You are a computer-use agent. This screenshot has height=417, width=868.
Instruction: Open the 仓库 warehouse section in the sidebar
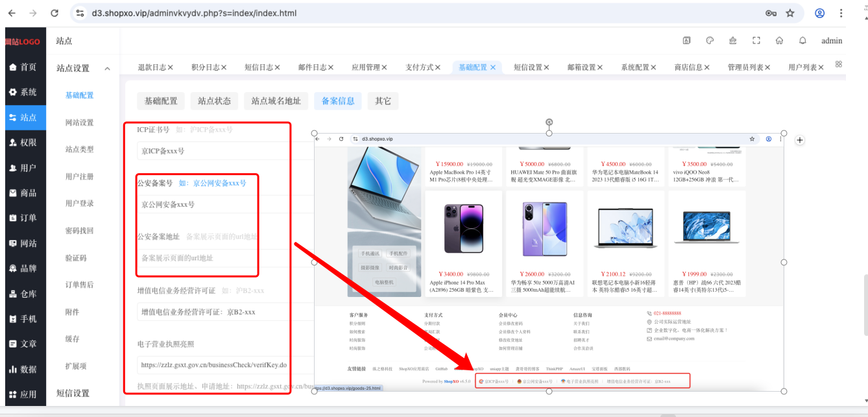tap(23, 294)
